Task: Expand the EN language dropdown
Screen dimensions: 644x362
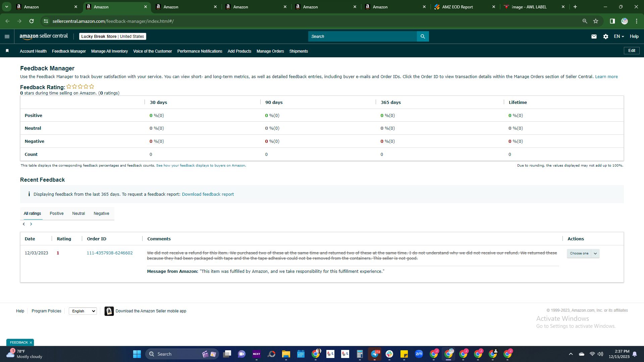Action: click(x=619, y=37)
